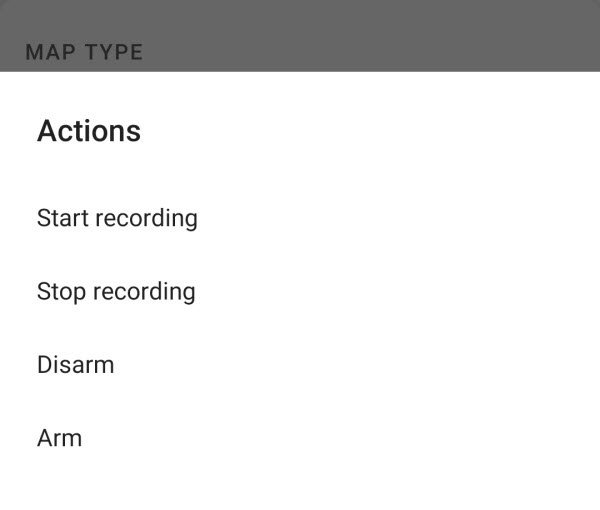Click the dimmed MAP TYPE header
The width and height of the screenshot is (600, 510).
pos(84,52)
